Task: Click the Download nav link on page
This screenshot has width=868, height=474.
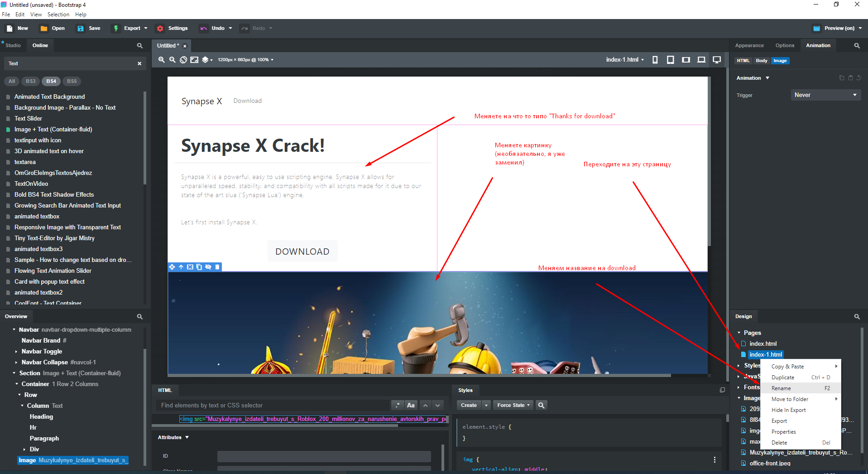Action: click(248, 101)
